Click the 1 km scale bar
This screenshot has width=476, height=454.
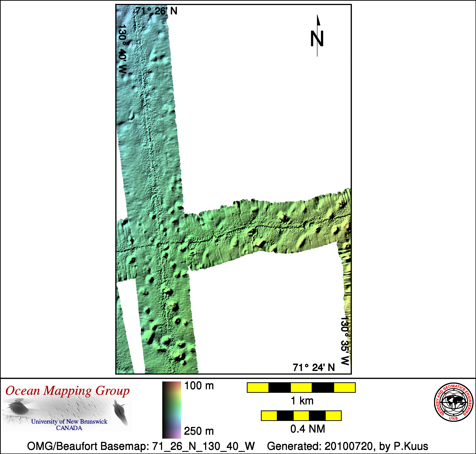(301, 388)
